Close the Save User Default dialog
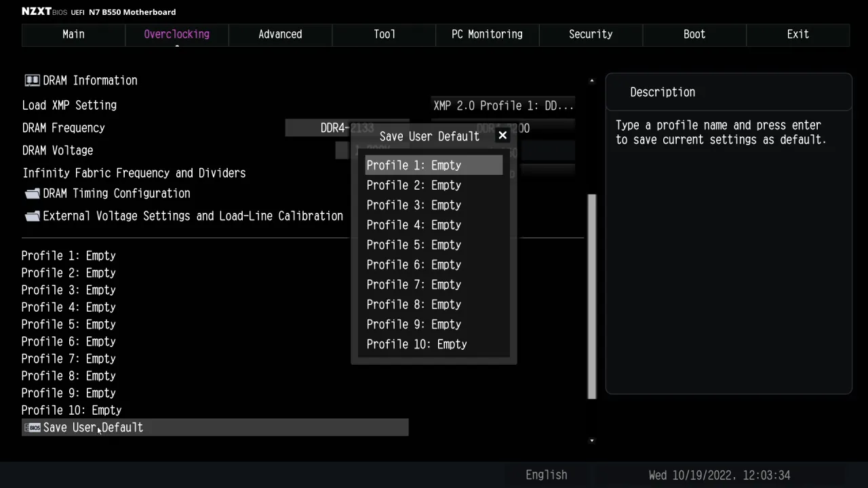 (x=502, y=136)
